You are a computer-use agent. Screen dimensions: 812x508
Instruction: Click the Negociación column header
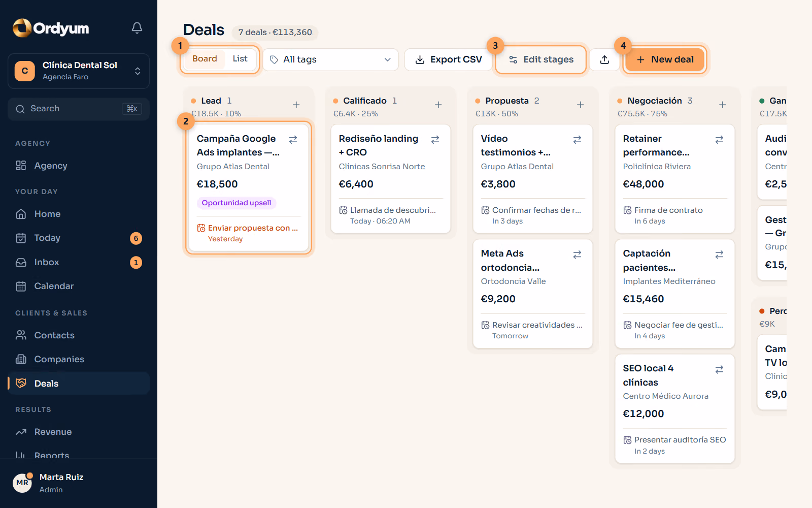pos(655,101)
